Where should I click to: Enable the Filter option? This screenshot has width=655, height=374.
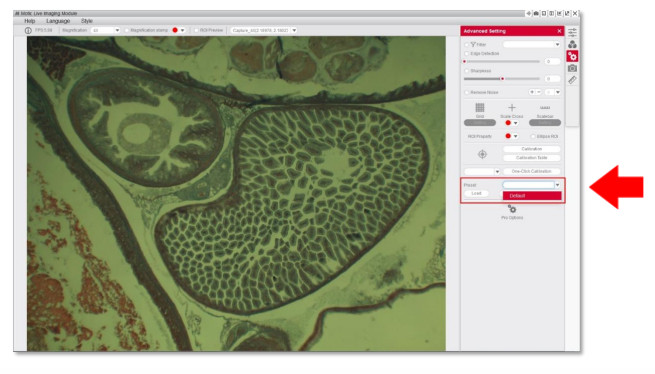coord(467,45)
